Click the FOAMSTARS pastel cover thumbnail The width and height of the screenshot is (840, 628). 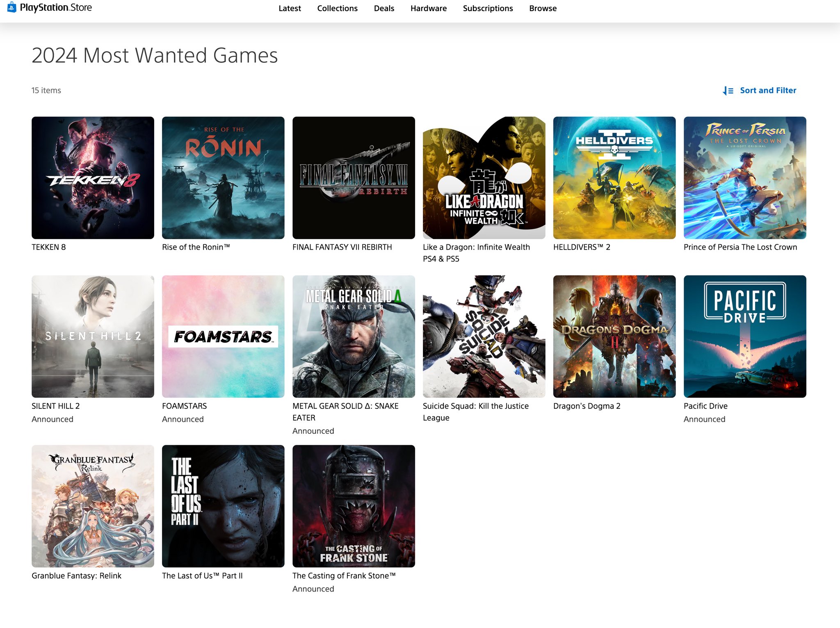(x=223, y=337)
